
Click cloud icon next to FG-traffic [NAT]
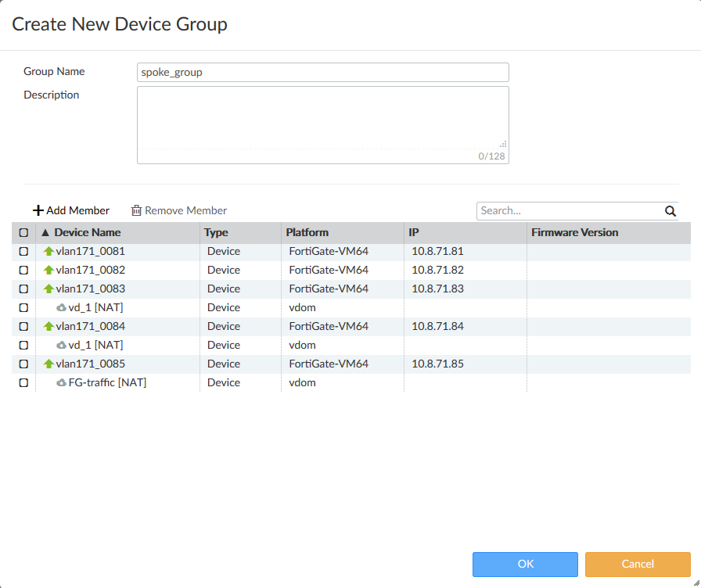61,383
